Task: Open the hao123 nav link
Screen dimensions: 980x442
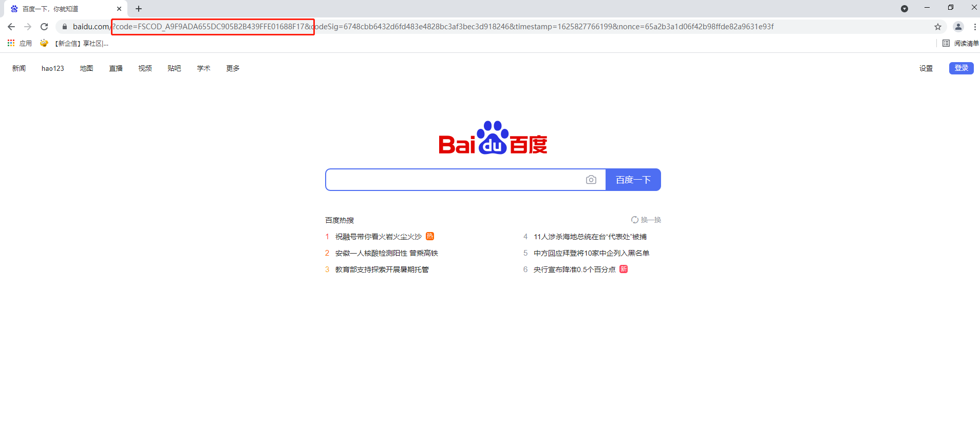Action: tap(53, 68)
